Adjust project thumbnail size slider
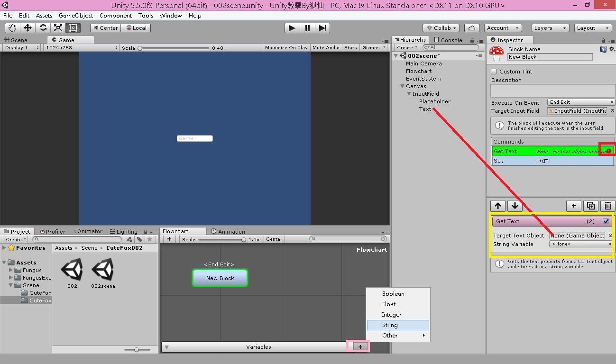Image resolution: width=616 pixels, height=364 pixels. click(136, 350)
